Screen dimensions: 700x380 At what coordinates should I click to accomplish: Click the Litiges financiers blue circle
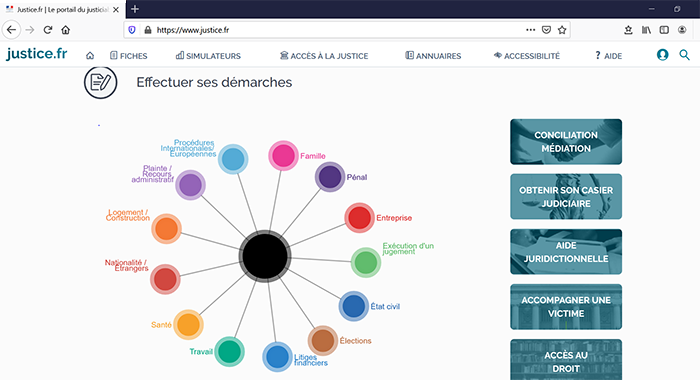(277, 357)
